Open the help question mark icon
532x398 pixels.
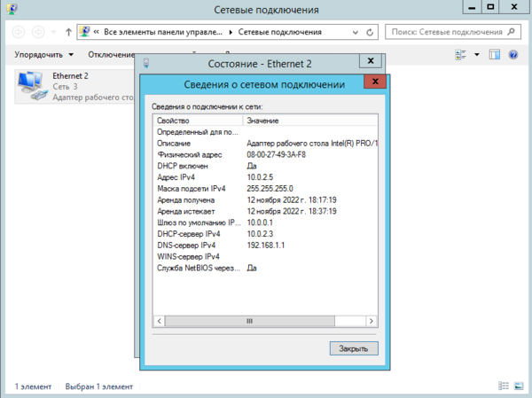[x=516, y=55]
